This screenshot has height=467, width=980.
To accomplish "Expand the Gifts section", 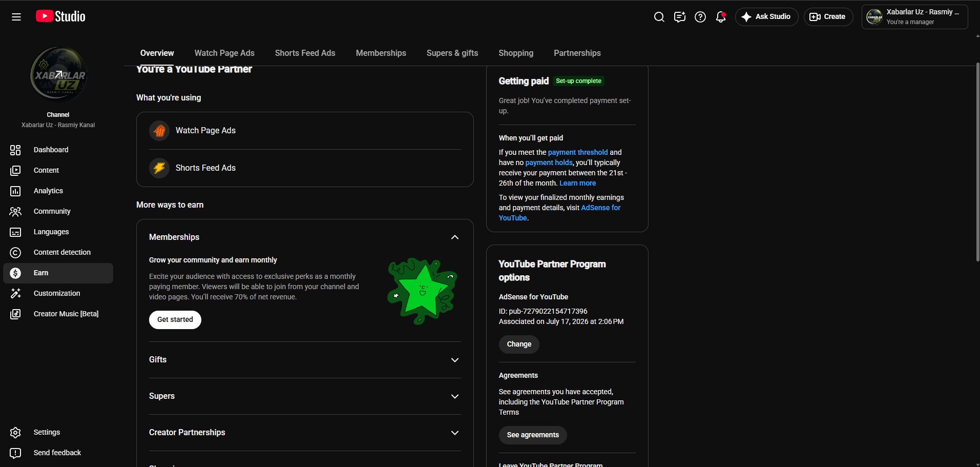I will pyautogui.click(x=455, y=360).
